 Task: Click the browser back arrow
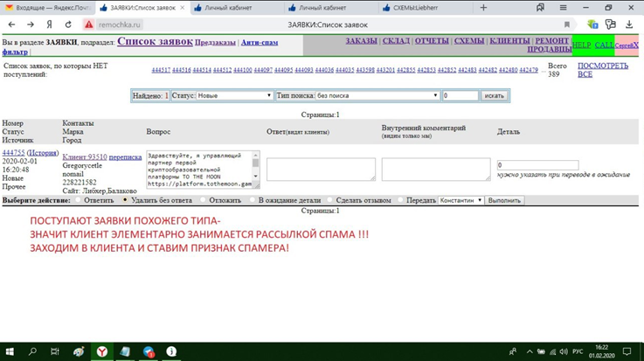10,24
